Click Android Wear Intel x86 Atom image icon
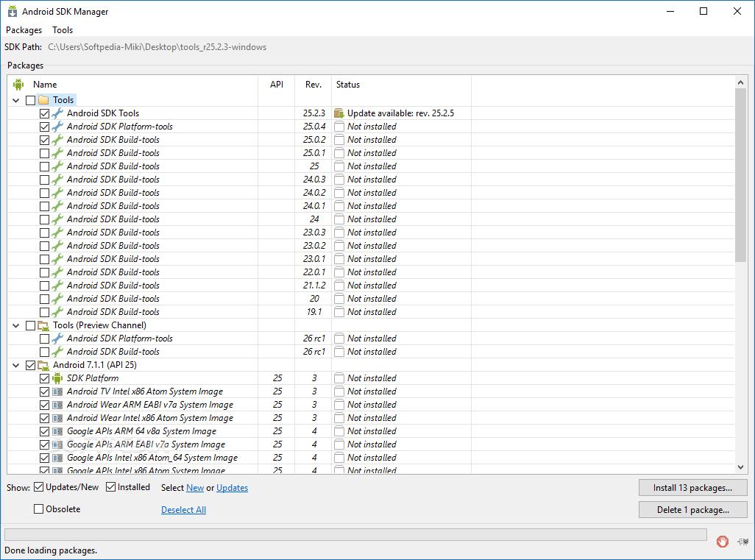The width and height of the screenshot is (755, 560). pos(57,418)
